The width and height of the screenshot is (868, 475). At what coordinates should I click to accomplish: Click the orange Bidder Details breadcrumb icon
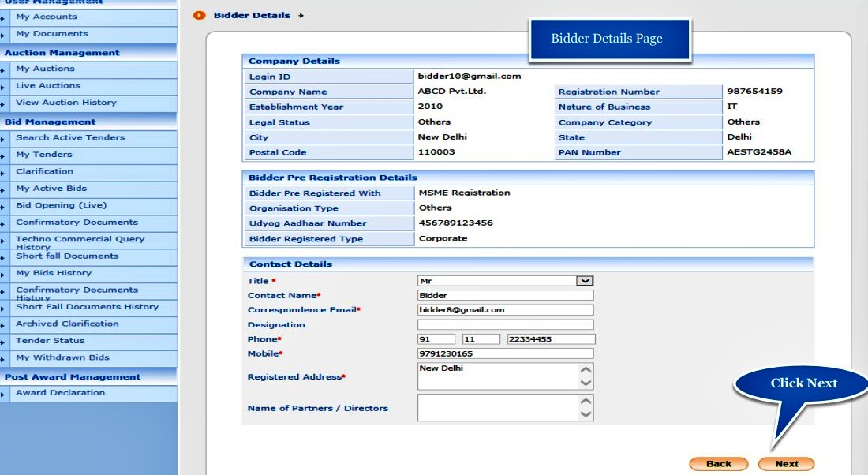pos(200,16)
